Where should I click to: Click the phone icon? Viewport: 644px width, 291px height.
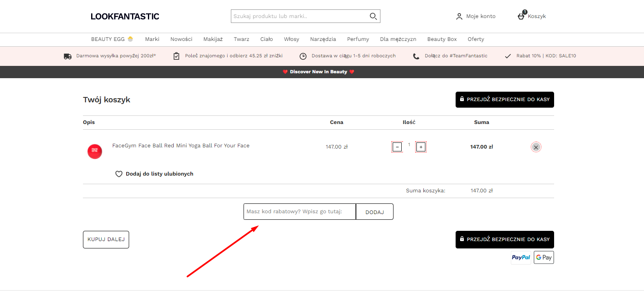coord(416,56)
